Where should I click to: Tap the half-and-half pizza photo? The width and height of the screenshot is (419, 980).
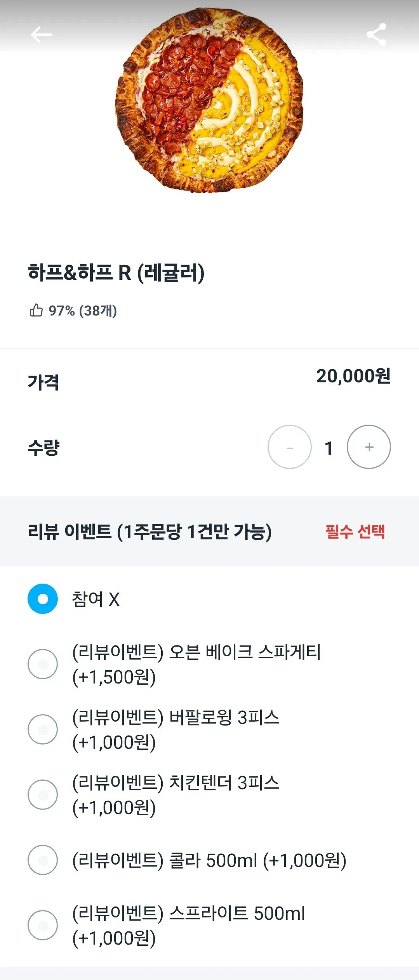[x=209, y=100]
